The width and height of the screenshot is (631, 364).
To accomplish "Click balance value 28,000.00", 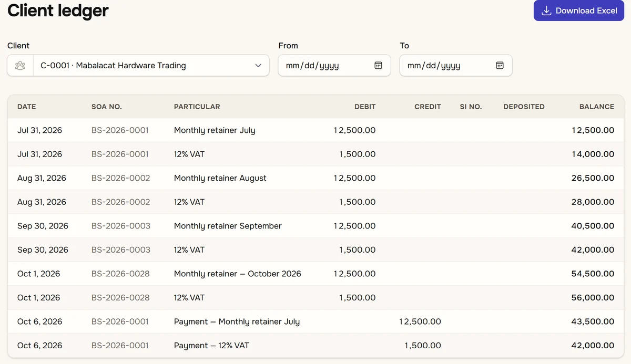I will [x=593, y=202].
